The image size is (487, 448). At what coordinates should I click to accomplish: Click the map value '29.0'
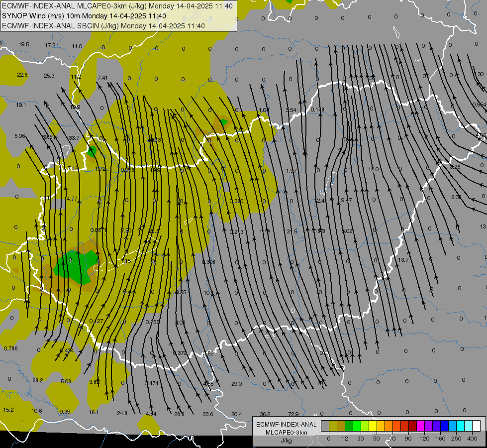pos(237,384)
